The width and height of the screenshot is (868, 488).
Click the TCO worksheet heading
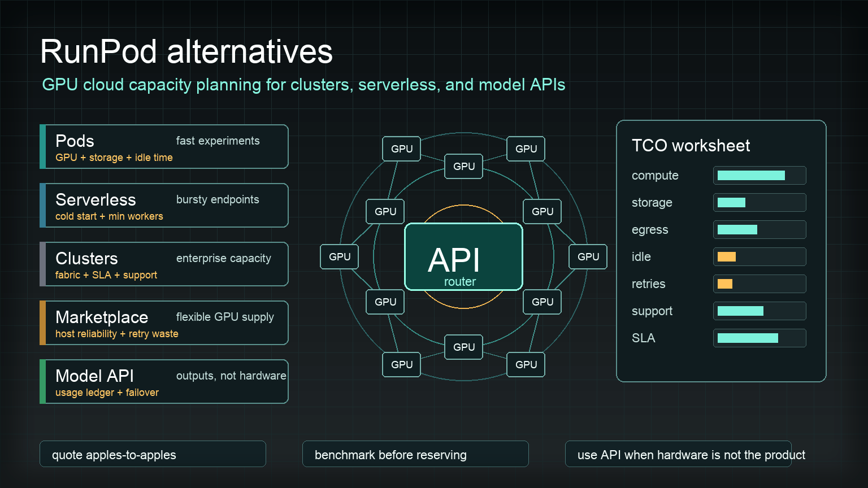point(691,146)
